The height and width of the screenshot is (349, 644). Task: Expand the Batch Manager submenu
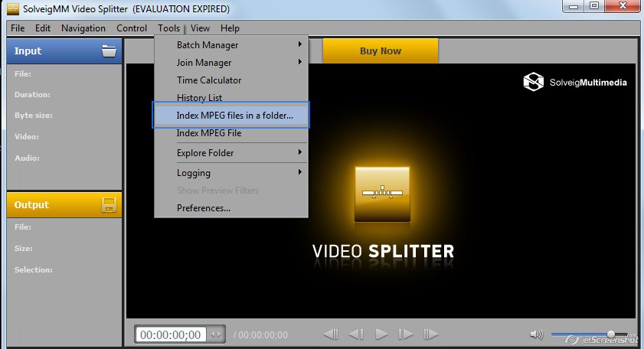(231, 44)
